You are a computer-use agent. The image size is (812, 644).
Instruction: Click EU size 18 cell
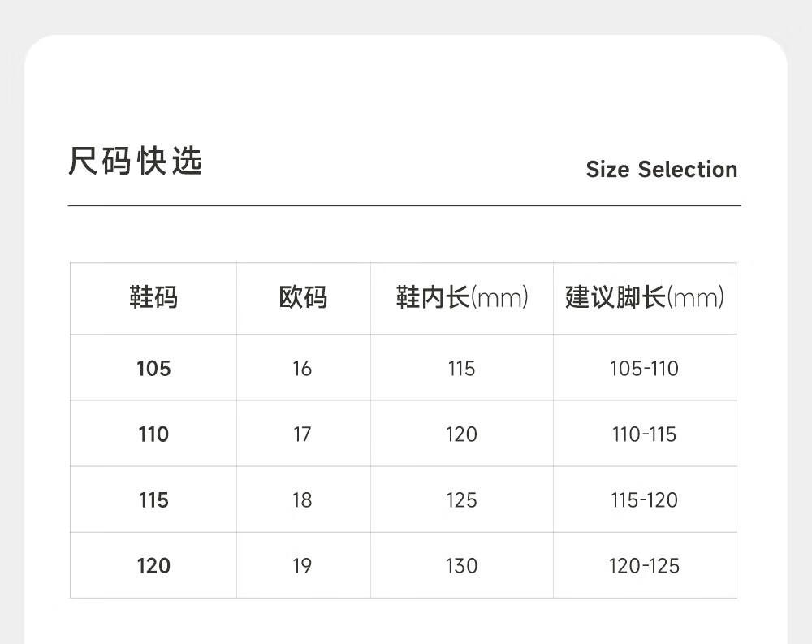coord(302,500)
